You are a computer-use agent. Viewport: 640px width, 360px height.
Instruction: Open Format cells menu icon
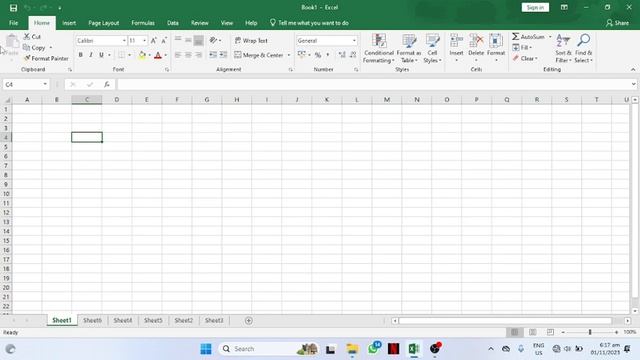pos(496,41)
